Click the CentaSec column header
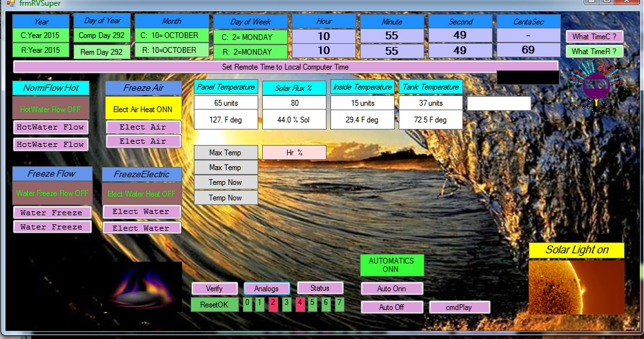The width and height of the screenshot is (644, 339). click(x=529, y=22)
